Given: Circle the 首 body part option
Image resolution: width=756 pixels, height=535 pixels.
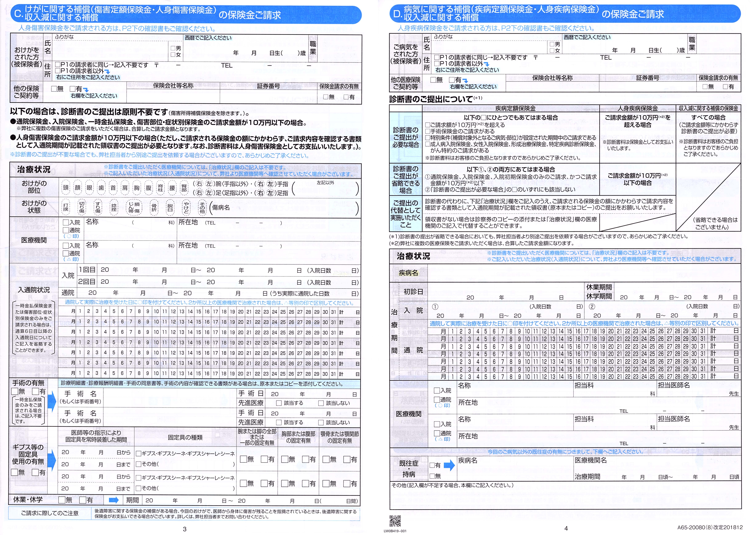Looking at the screenshot, I should pyautogui.click(x=113, y=188).
